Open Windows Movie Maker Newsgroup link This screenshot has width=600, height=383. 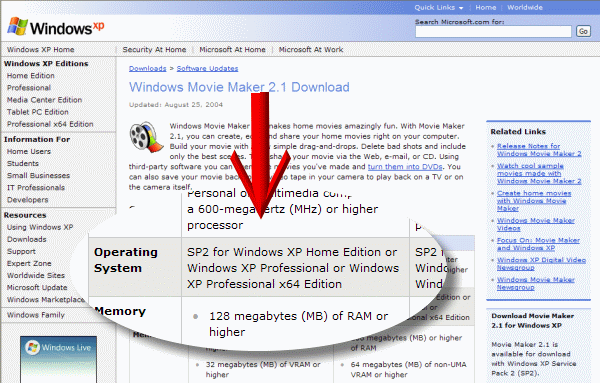click(535, 284)
